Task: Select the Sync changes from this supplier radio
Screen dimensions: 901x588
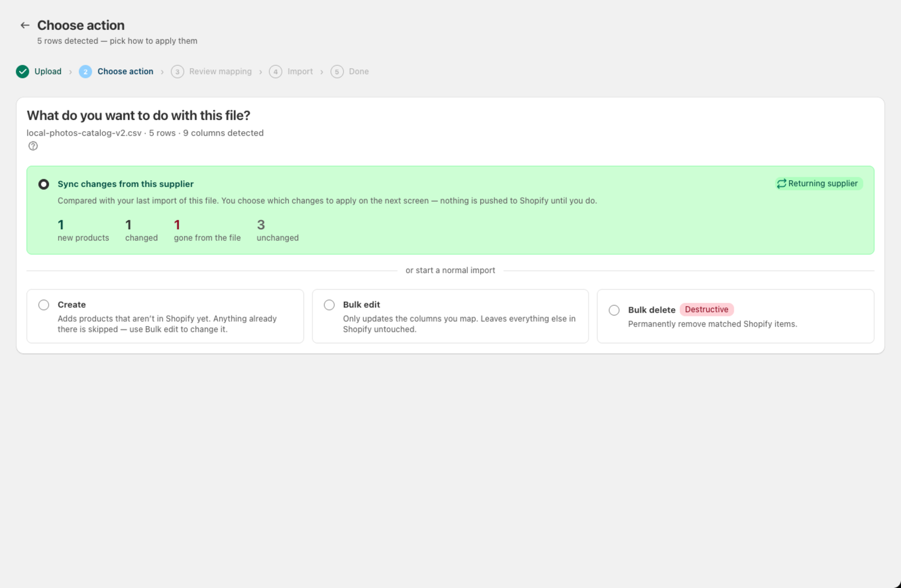Action: [x=43, y=184]
